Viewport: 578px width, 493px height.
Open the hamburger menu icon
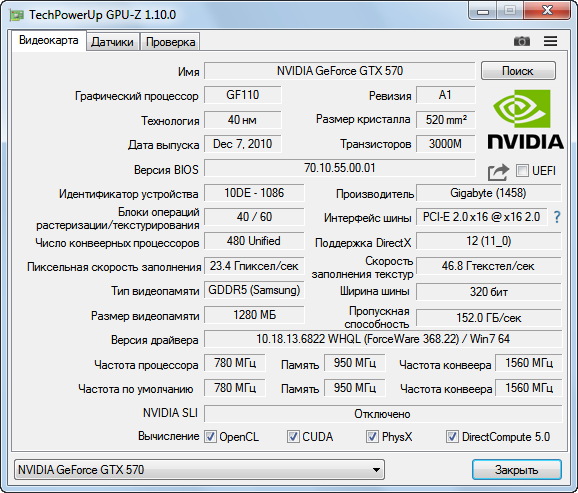tap(550, 41)
